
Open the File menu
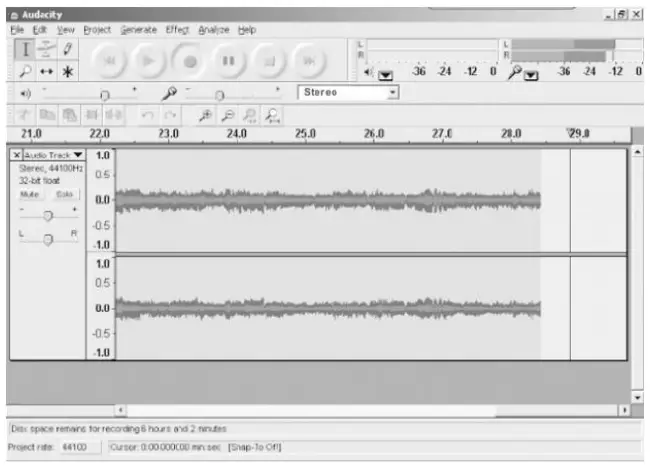(x=17, y=30)
